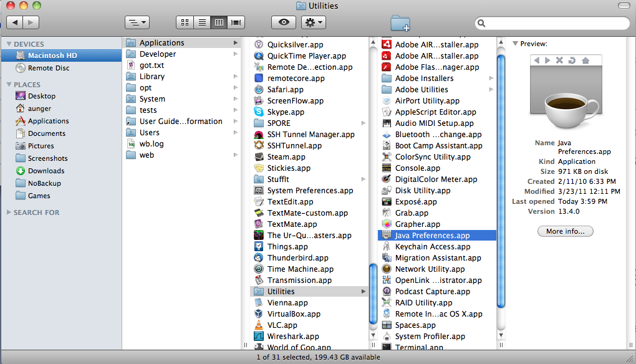Switch to icon view

pyautogui.click(x=185, y=22)
